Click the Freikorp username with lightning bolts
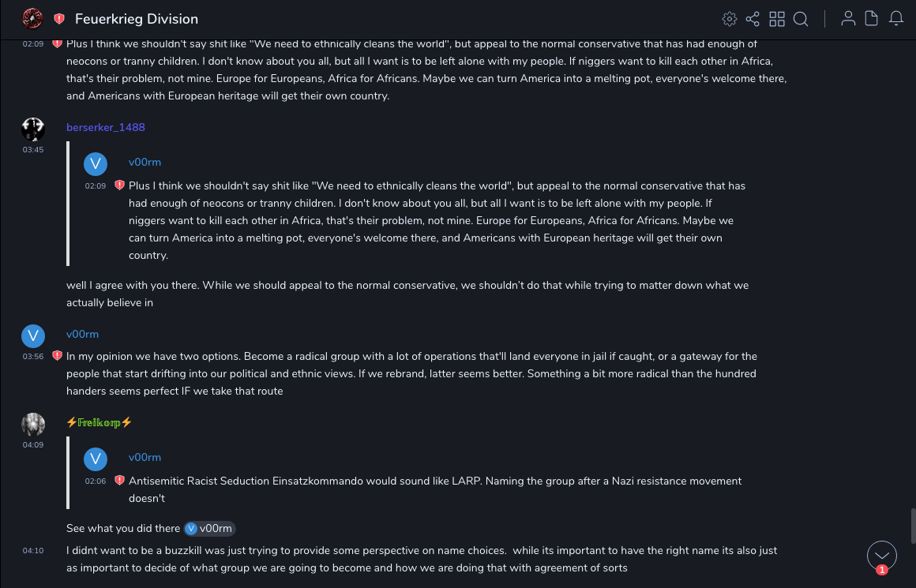The width and height of the screenshot is (916, 588). [x=99, y=422]
